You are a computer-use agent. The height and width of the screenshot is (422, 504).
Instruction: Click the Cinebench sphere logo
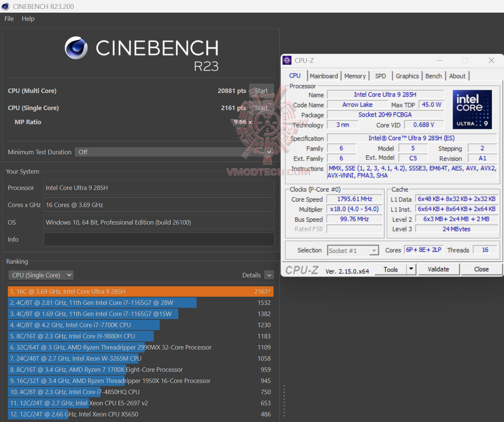pyautogui.click(x=76, y=48)
